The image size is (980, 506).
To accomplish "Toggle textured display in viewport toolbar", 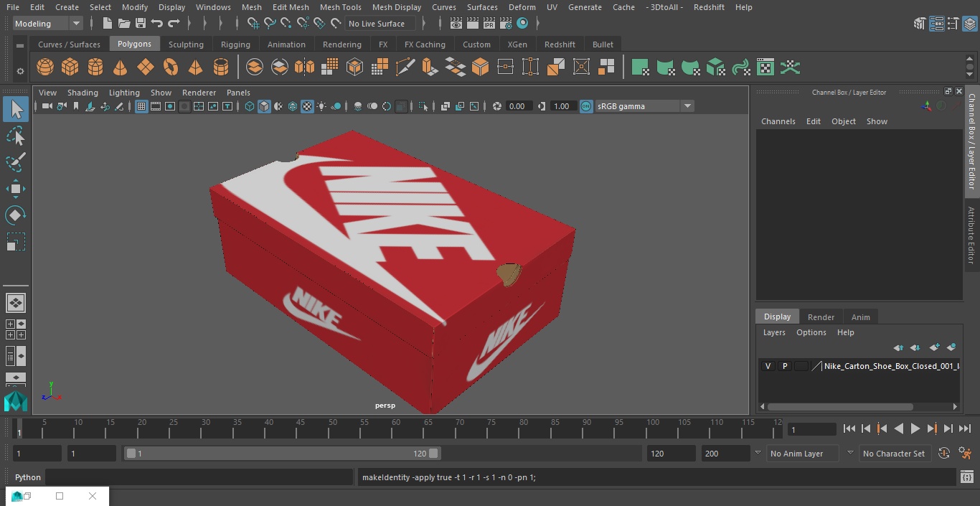I will 307,106.
